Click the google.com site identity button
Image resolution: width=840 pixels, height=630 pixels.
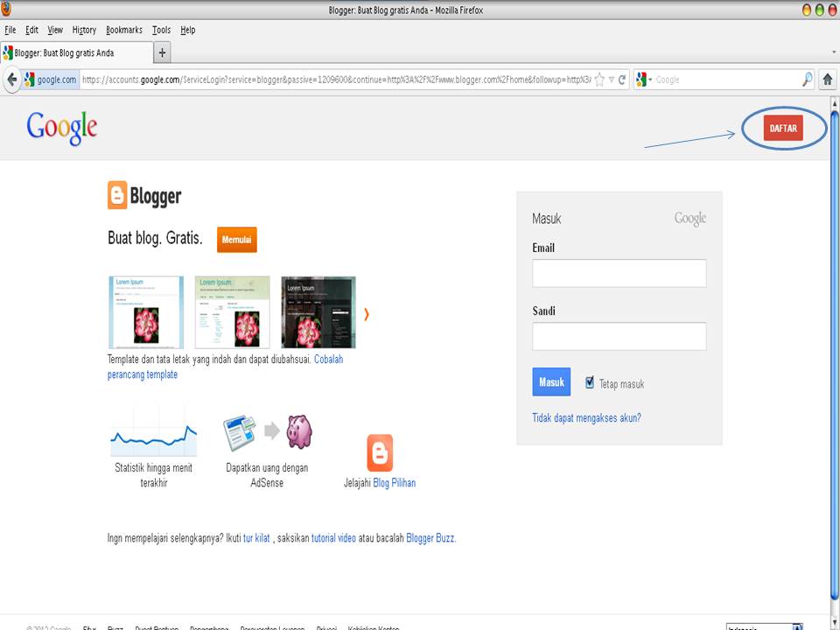tap(51, 80)
